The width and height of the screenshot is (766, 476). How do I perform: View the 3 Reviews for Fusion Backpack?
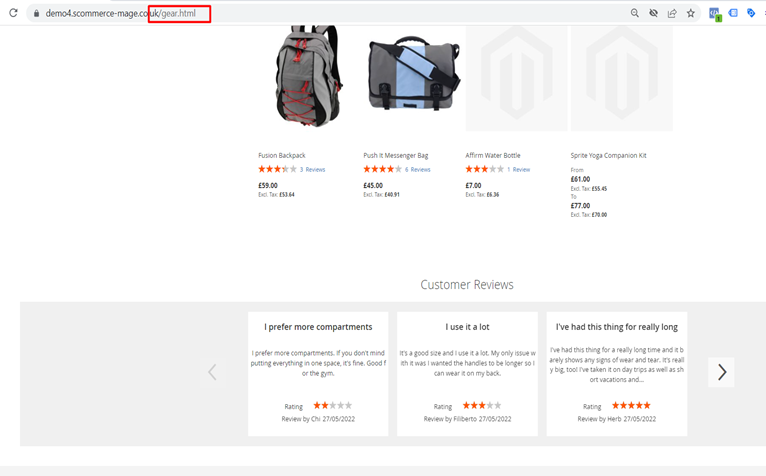point(313,170)
